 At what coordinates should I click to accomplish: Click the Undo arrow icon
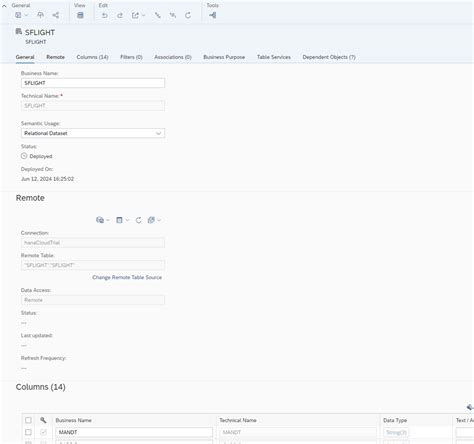coord(105,15)
